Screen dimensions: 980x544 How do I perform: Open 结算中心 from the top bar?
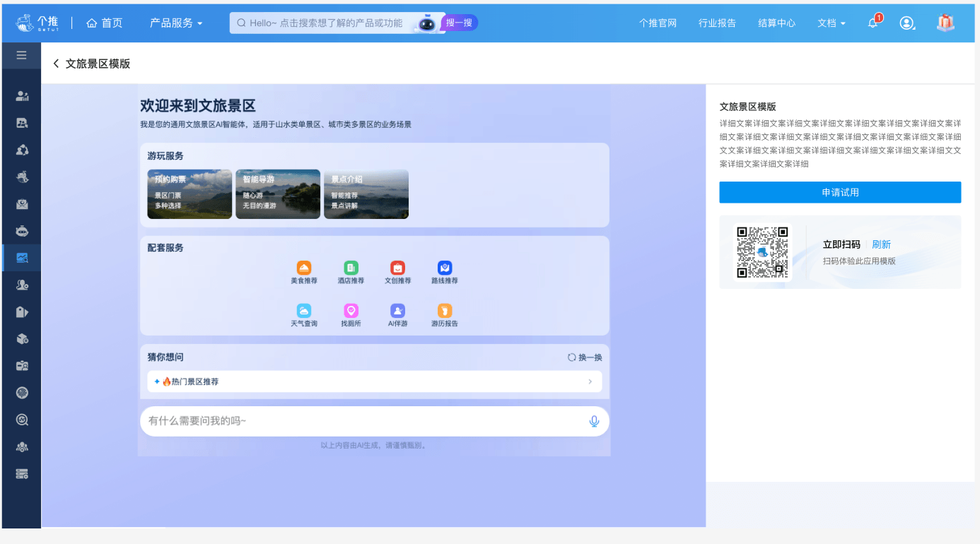776,23
